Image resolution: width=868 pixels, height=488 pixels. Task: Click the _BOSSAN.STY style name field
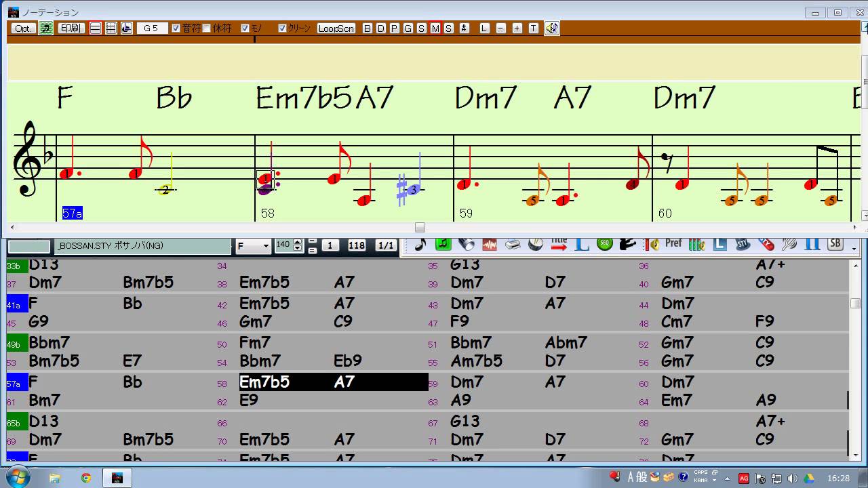pos(142,246)
